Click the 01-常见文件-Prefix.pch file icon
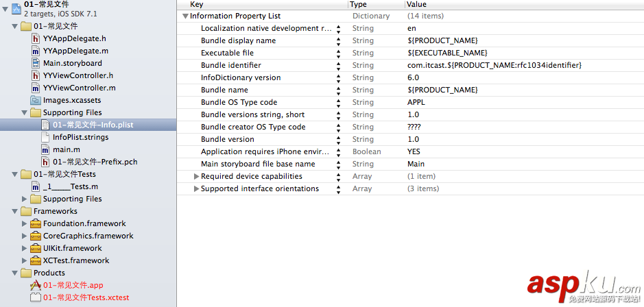The width and height of the screenshot is (644, 307). point(45,162)
